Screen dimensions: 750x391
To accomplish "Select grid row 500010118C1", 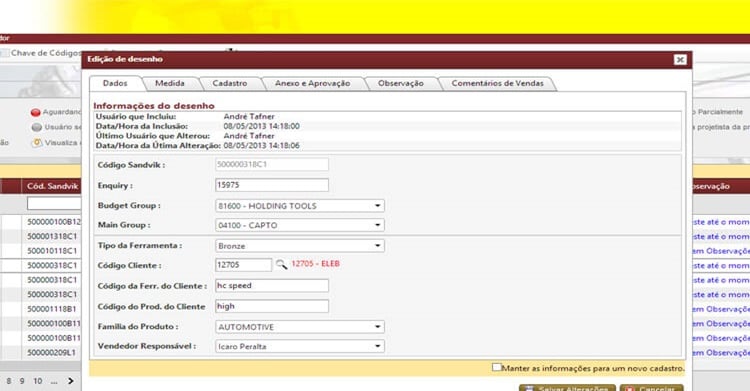I will click(x=52, y=251).
